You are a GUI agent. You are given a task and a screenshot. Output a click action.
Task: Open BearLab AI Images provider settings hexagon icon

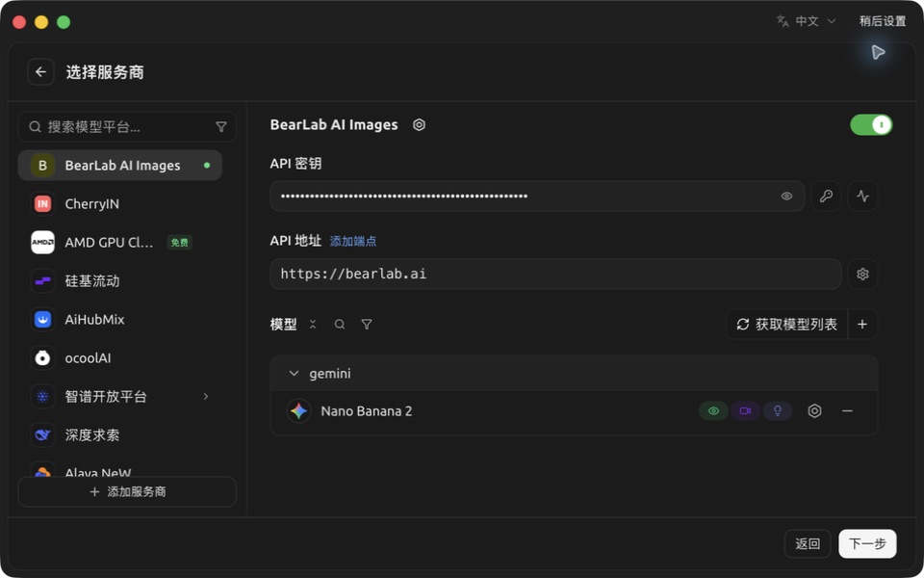pos(419,125)
